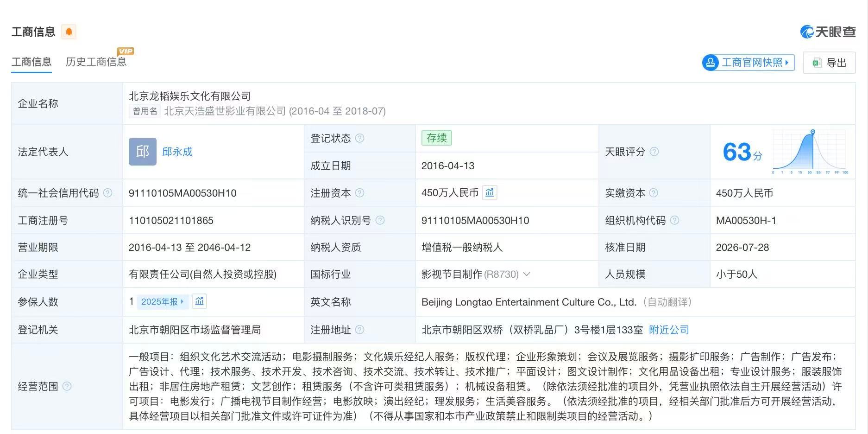Screen dimensions: 868x434
Task: Switch to the 历史工商信息 tab
Action: coord(96,62)
